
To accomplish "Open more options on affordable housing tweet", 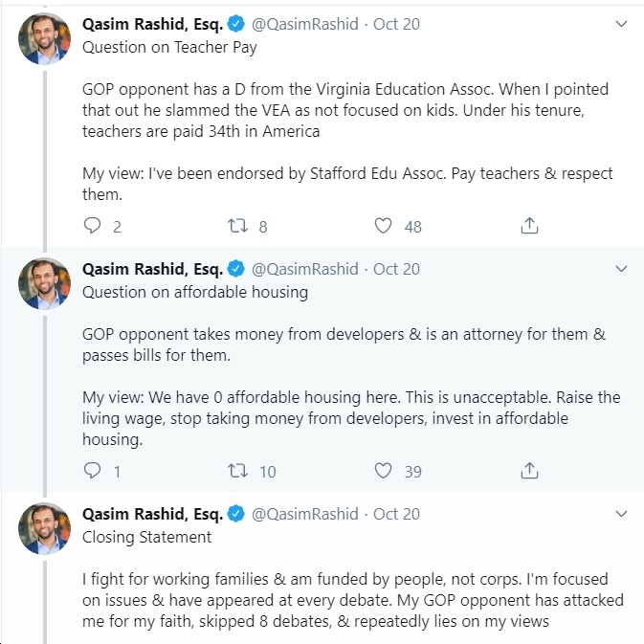I will [x=621, y=269].
